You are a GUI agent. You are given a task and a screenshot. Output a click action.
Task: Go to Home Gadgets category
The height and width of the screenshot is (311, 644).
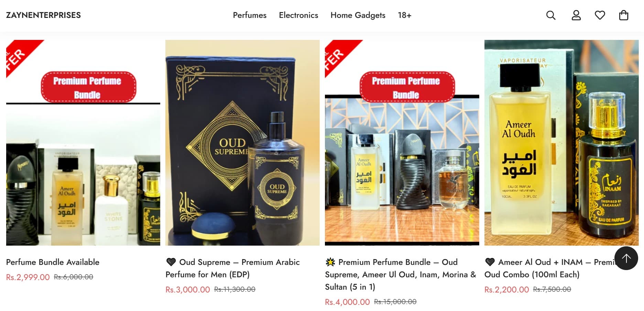358,15
